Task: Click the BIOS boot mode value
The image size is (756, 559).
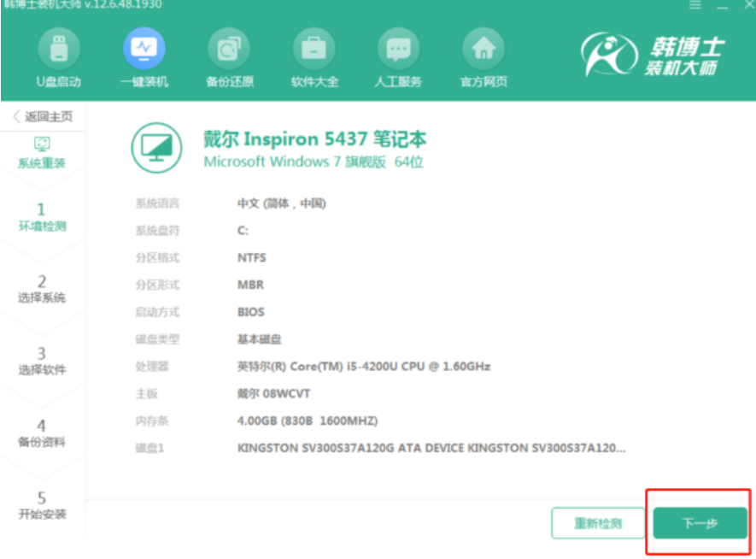Action: point(250,312)
